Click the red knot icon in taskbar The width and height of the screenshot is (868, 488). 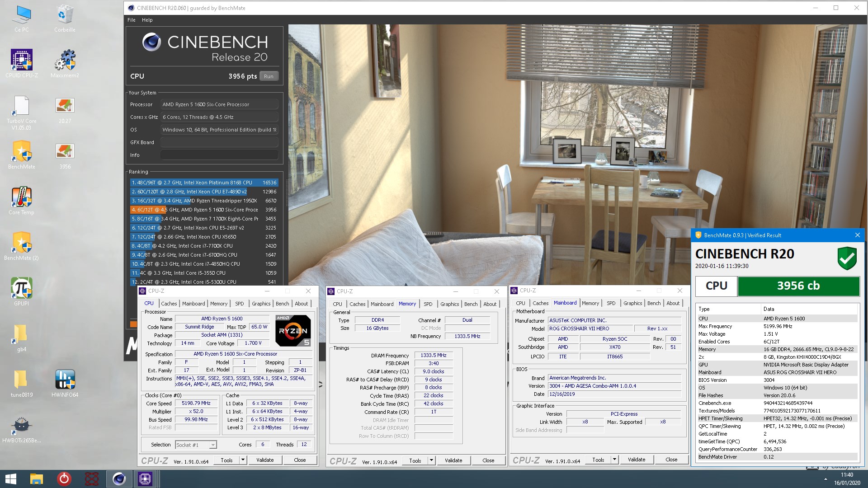tap(91, 479)
